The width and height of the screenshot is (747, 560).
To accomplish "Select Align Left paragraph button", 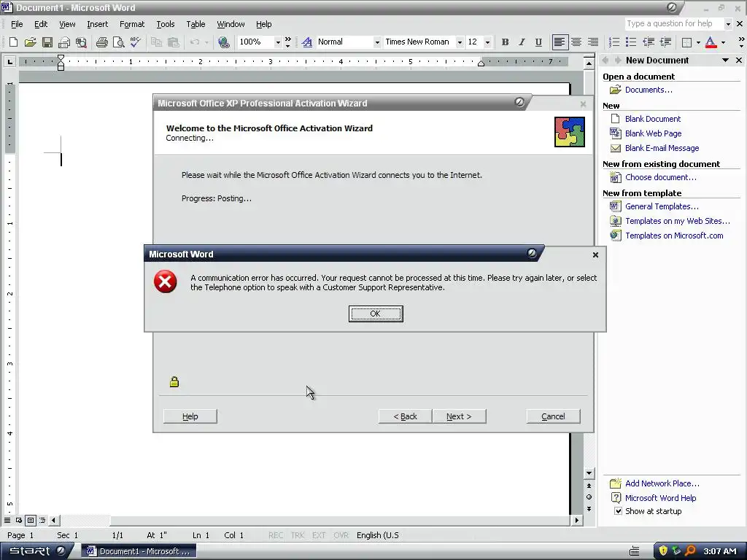I will coord(560,42).
